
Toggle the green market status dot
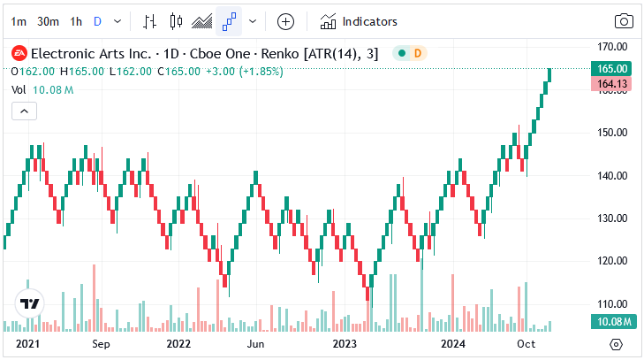pos(402,54)
